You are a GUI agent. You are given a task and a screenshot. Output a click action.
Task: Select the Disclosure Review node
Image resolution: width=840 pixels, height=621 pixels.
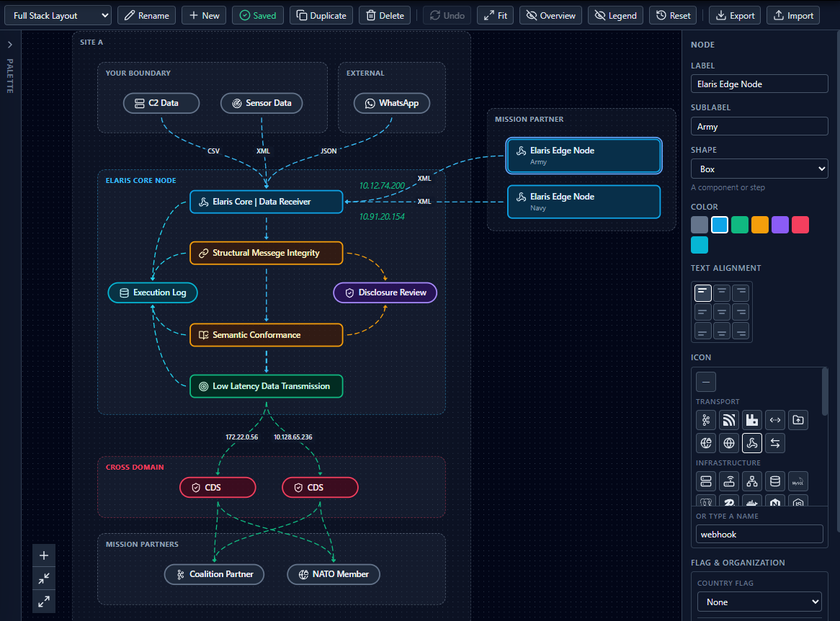(x=385, y=292)
